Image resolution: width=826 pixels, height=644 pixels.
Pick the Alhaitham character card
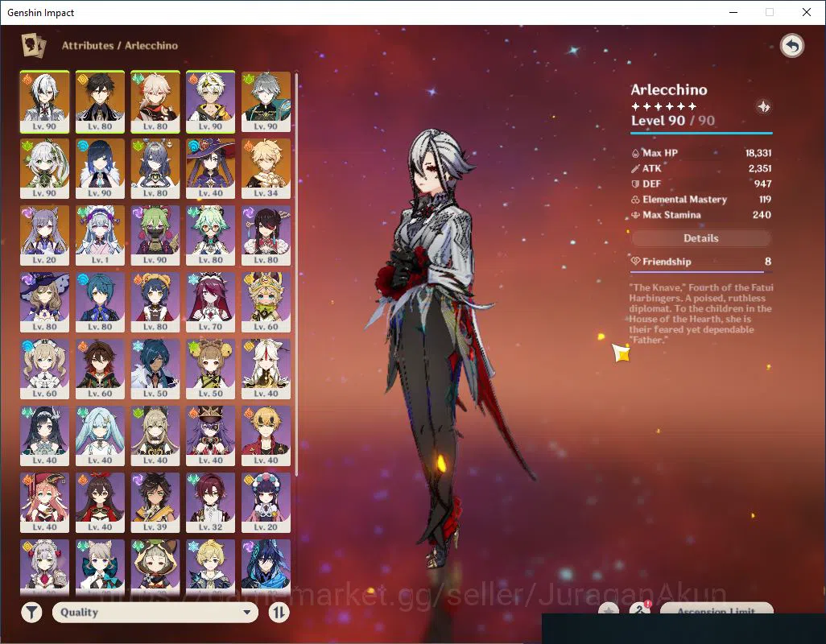[266, 101]
